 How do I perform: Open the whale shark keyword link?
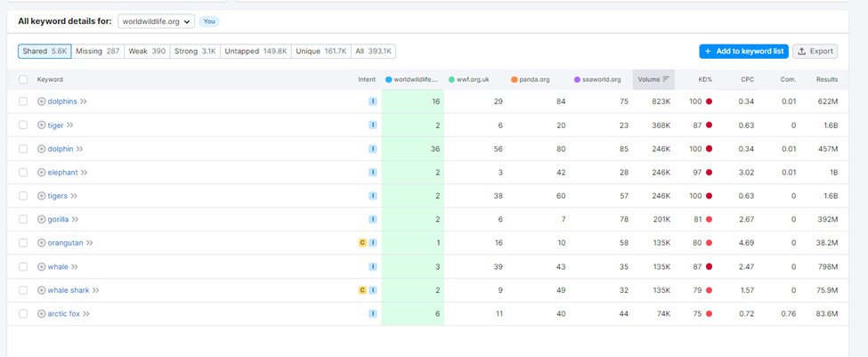point(69,290)
